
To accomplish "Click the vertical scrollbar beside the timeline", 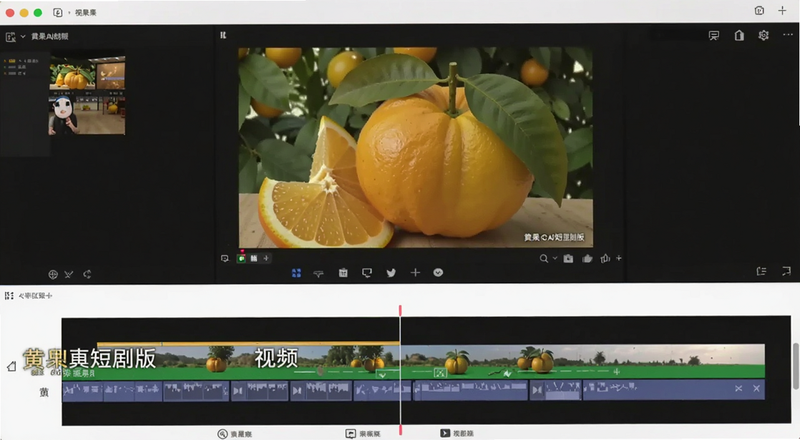I will [x=795, y=365].
